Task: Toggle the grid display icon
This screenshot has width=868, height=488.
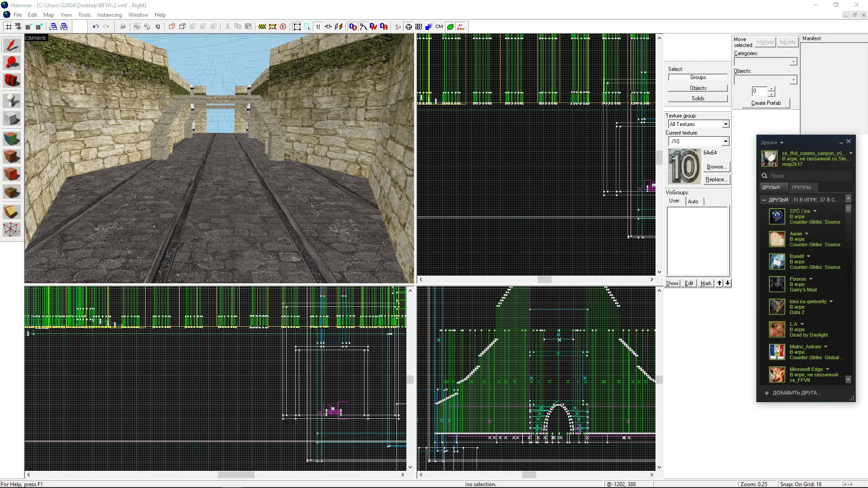Action: click(x=8, y=27)
